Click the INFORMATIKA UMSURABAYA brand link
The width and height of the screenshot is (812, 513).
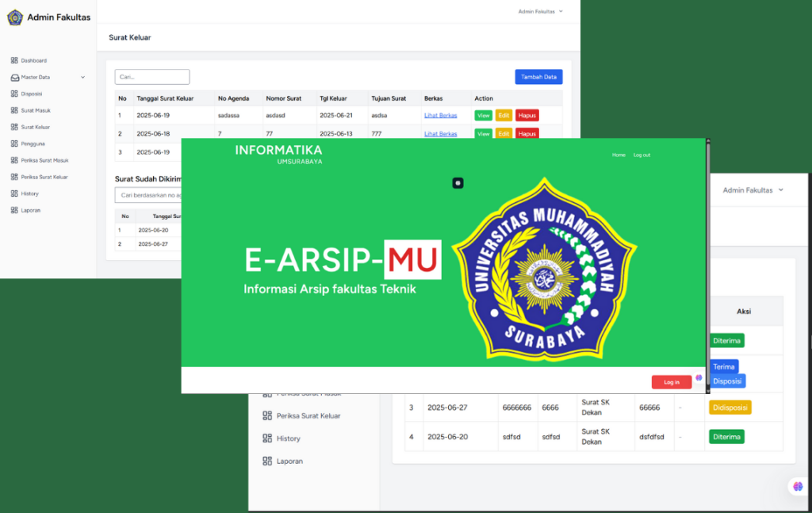(278, 155)
